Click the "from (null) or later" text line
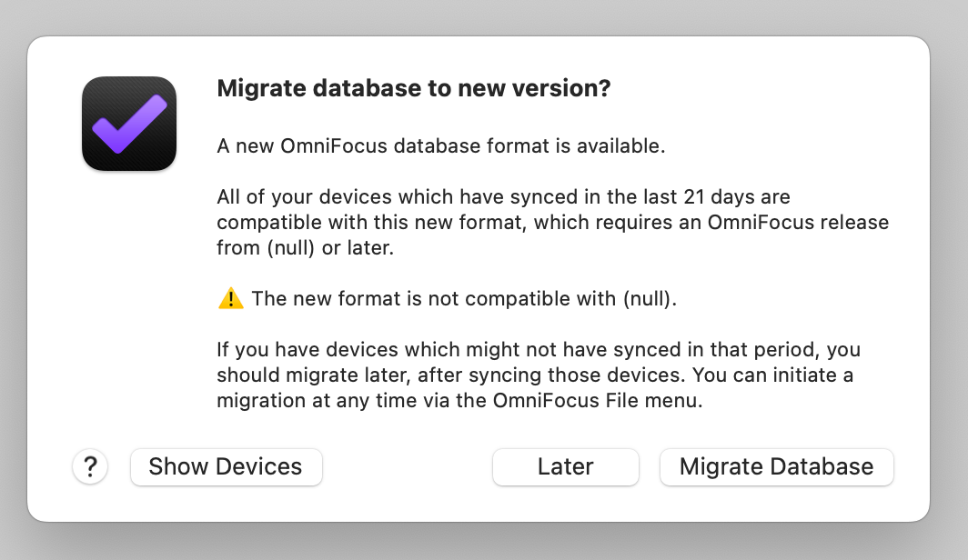This screenshot has width=968, height=560. pos(305,248)
